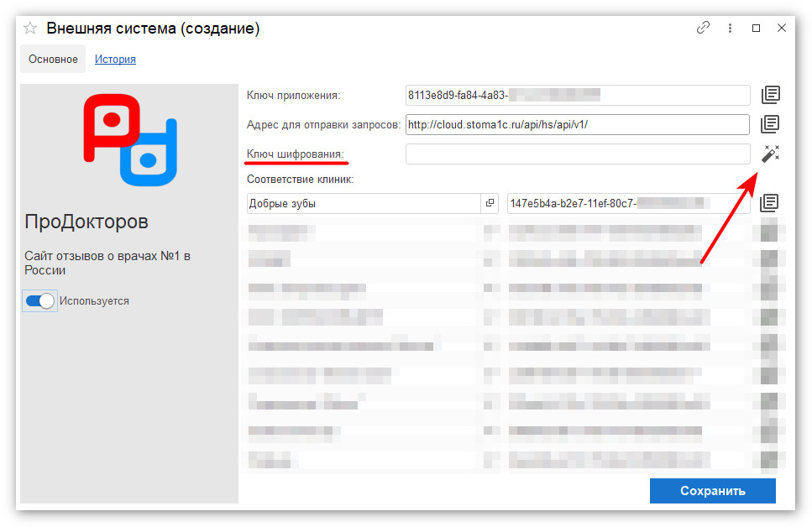Focus the Адрес для отправки запросов field
The height and width of the screenshot is (527, 812).
coord(577,124)
